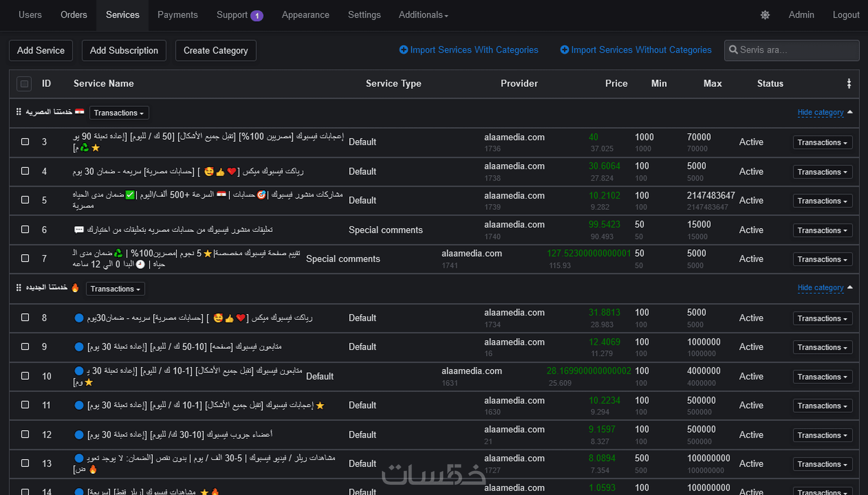Image resolution: width=868 pixels, height=495 pixels.
Task: Select the Services tab
Action: (123, 15)
